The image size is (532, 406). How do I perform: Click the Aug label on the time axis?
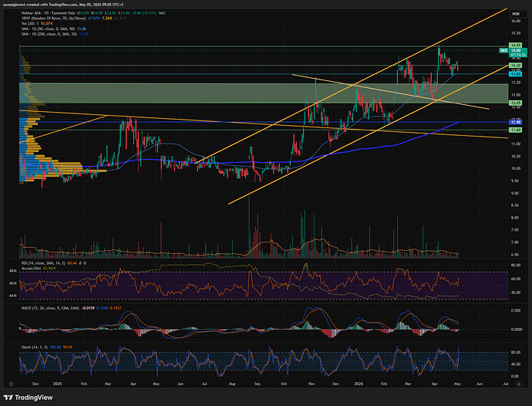pos(232,384)
